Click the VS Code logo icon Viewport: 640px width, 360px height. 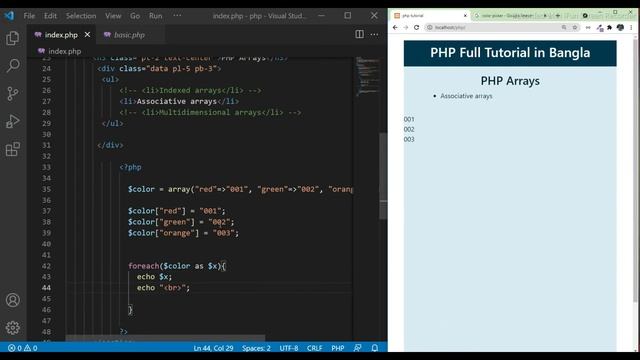[x=9, y=16]
